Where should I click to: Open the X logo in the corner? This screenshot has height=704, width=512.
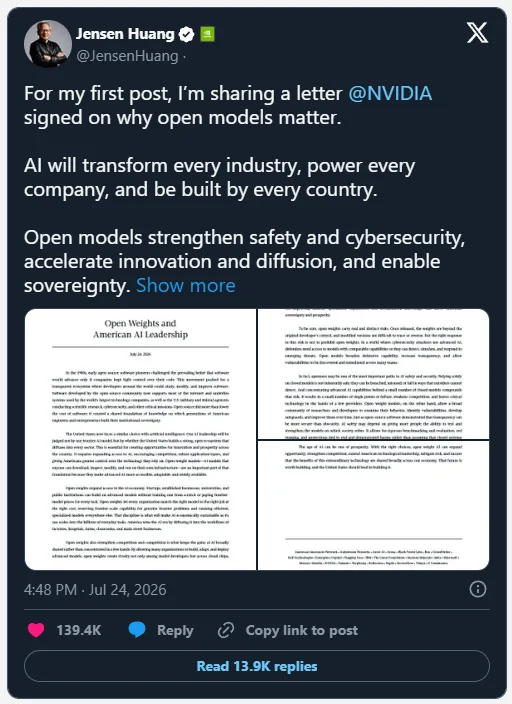pos(477,33)
